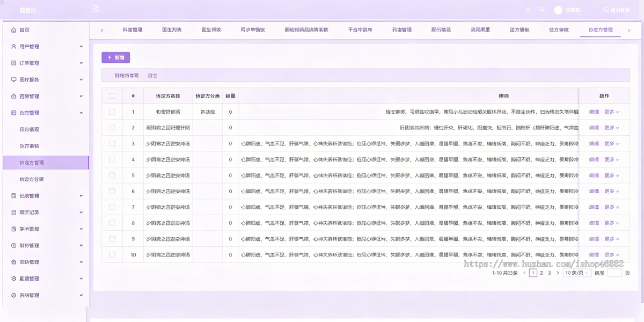
Task: Collapse the sidebar with the hamburger icon
Action: coord(96,9)
